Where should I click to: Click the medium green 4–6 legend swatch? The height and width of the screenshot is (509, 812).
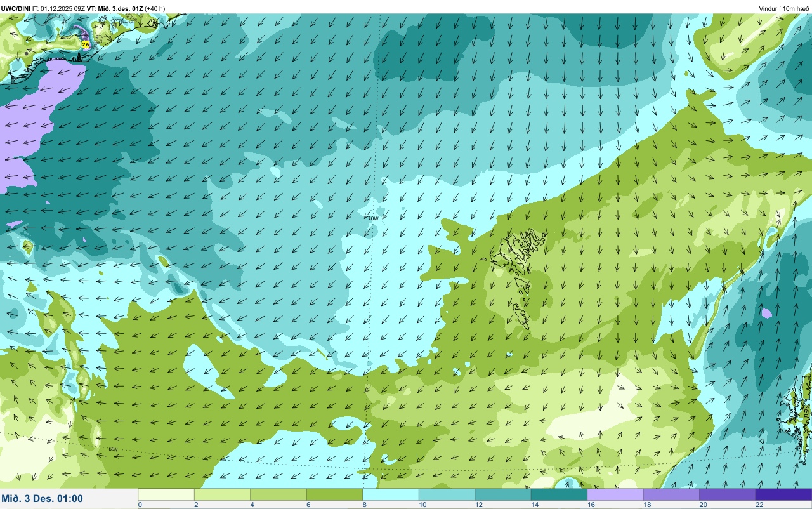pos(278,494)
